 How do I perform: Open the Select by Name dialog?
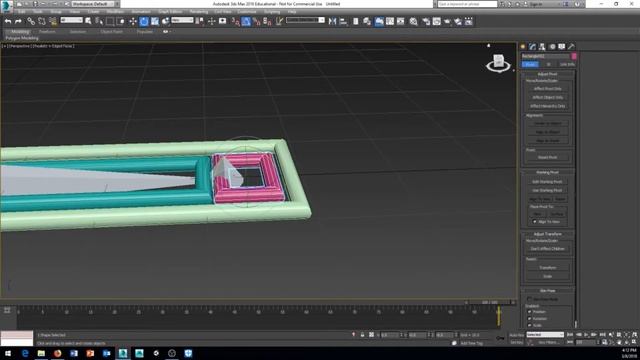tap(99, 21)
